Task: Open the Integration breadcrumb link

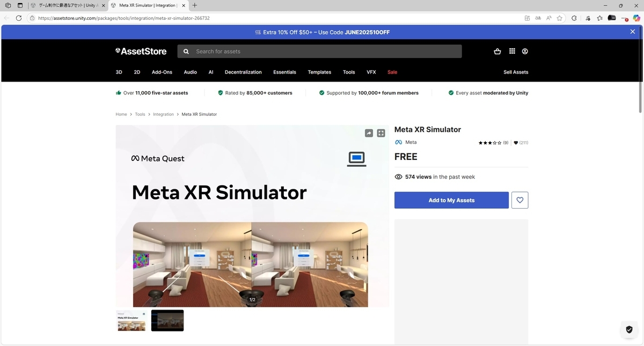Action: [163, 114]
